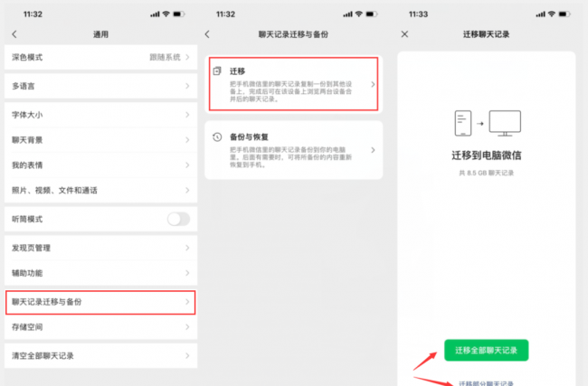Toggle the 听筒模式 switch
Image resolution: width=588 pixels, height=386 pixels.
click(x=178, y=219)
